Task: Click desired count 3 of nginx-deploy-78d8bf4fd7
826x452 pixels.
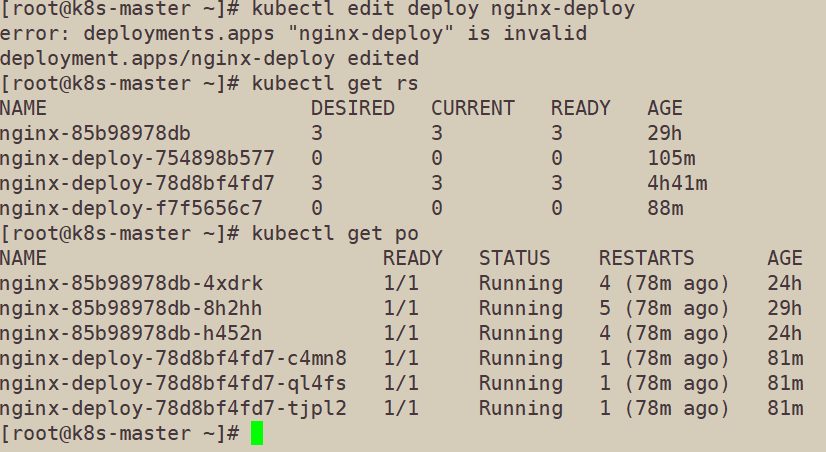Action: point(317,183)
